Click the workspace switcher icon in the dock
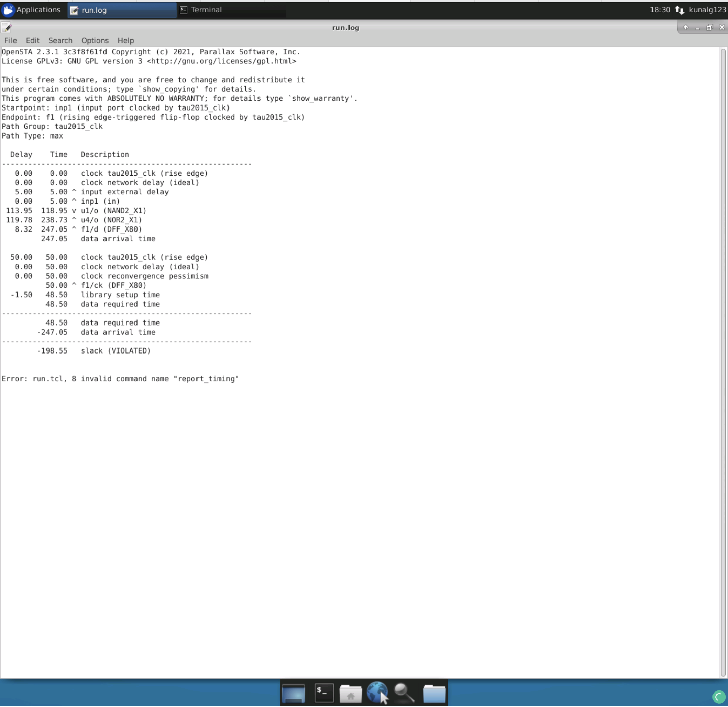Viewport: 728px width, 707px height. point(294,693)
